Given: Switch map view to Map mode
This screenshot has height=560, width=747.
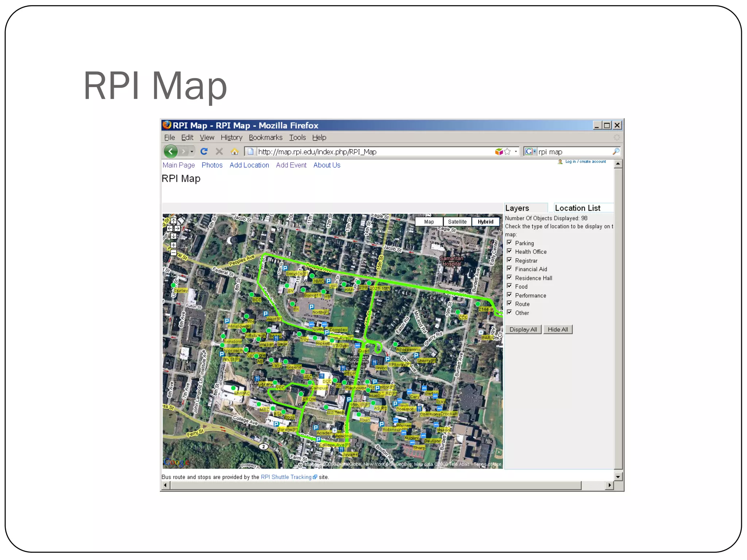Looking at the screenshot, I should point(429,222).
